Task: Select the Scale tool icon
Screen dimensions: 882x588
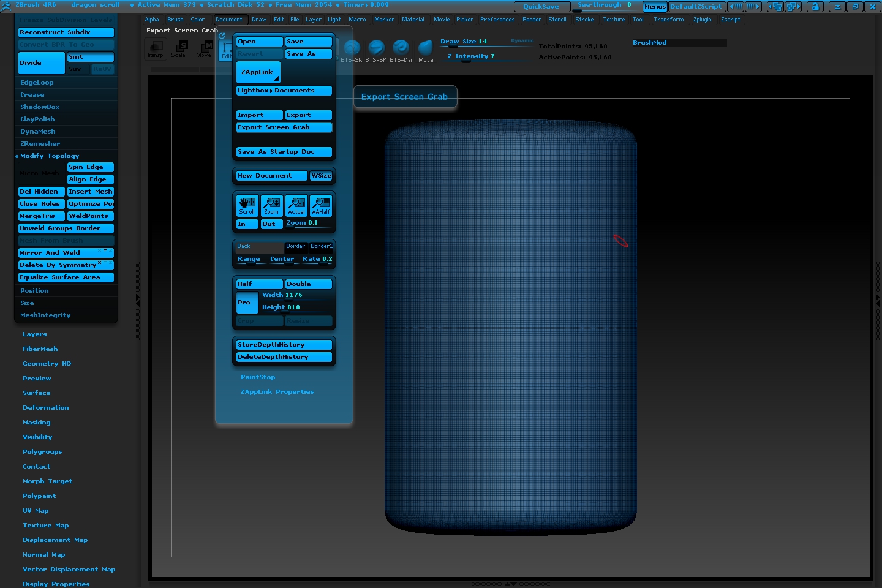Action: 179,49
